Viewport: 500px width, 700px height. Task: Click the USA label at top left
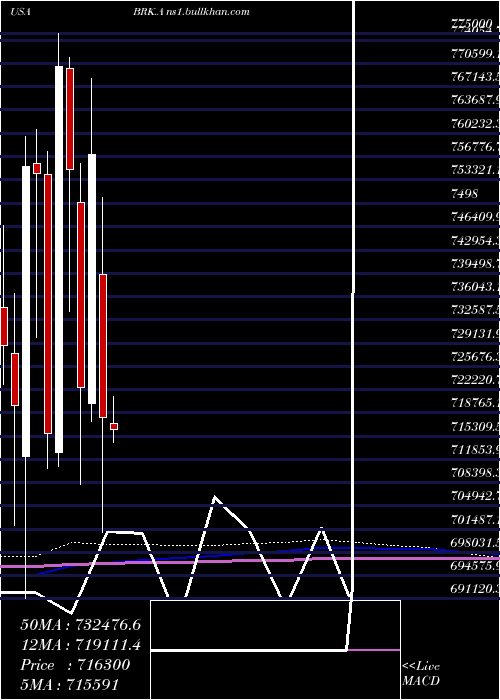pos(20,12)
